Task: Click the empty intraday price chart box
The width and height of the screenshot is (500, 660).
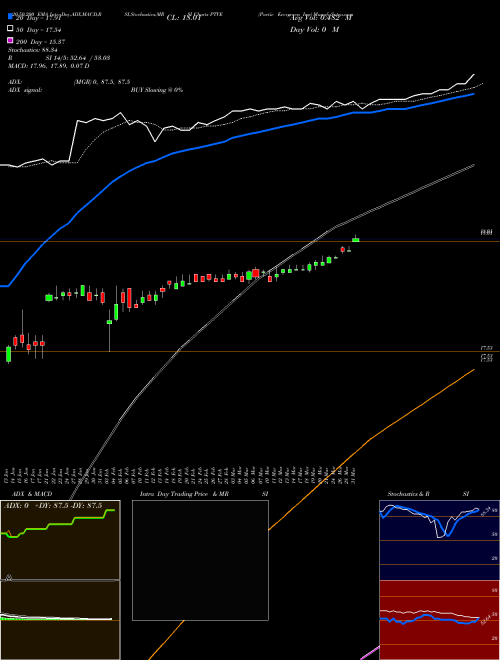Action: point(200,560)
